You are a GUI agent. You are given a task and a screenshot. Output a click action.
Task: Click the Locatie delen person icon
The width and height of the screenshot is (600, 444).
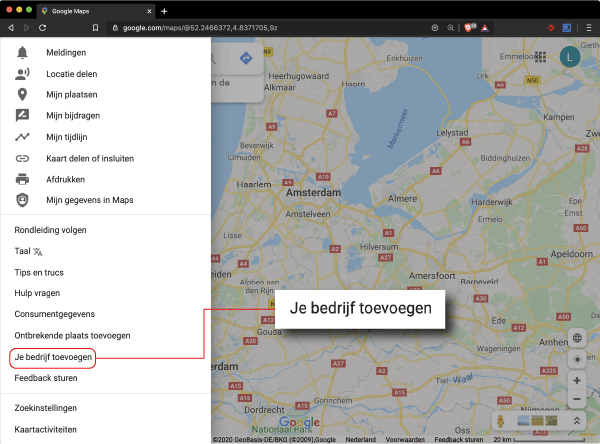click(22, 73)
